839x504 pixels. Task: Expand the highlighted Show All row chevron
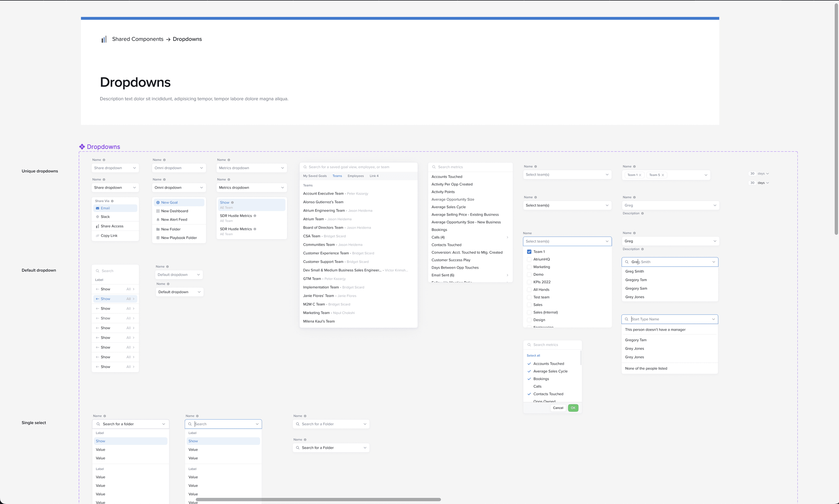pos(134,299)
